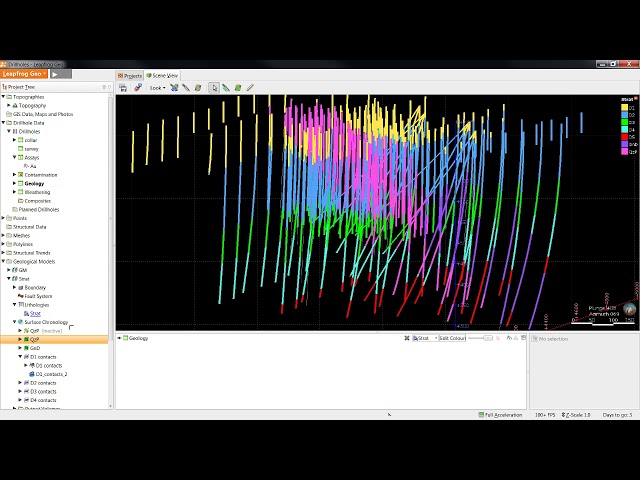Viewport: 640px width, 480px height.
Task: Click the save scene image icon
Action: (x=123, y=88)
